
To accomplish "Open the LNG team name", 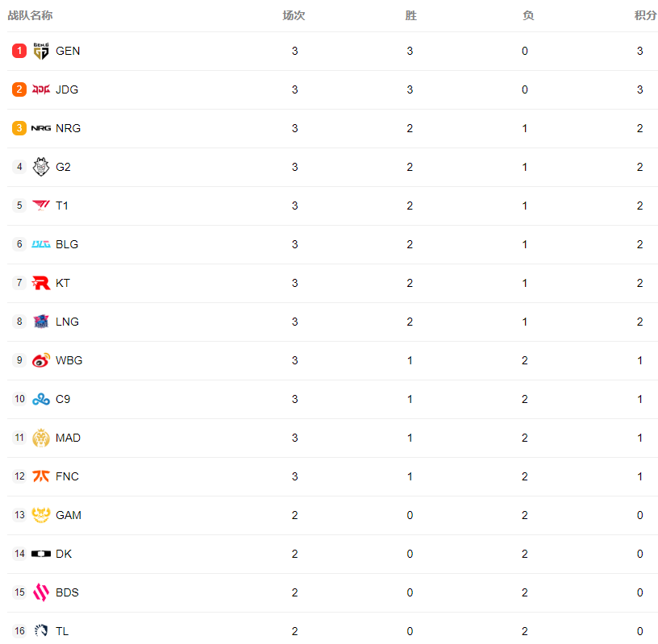I will [x=67, y=322].
